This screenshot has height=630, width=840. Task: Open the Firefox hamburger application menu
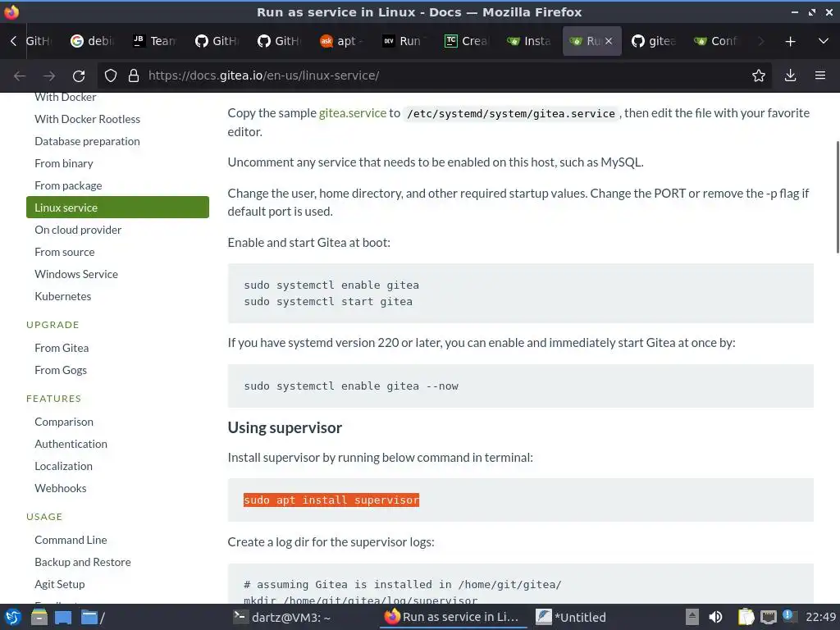(820, 75)
